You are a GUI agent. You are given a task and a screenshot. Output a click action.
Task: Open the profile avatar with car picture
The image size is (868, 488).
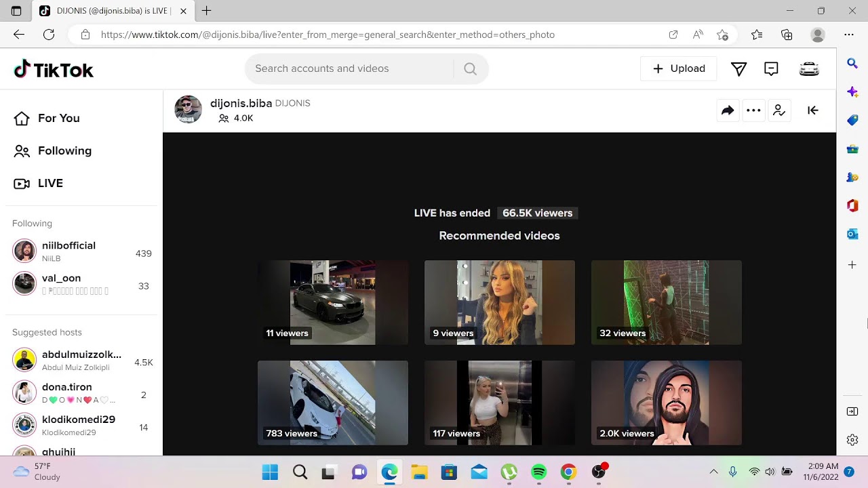809,68
